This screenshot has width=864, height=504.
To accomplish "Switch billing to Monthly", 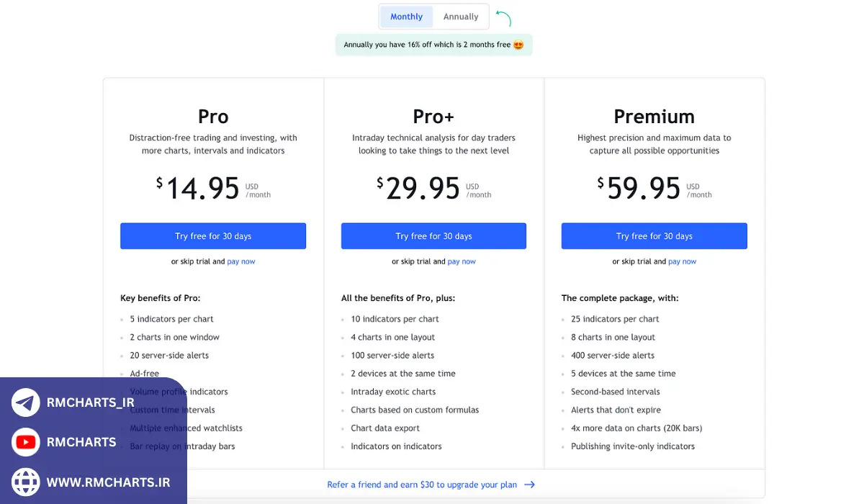I will [406, 17].
